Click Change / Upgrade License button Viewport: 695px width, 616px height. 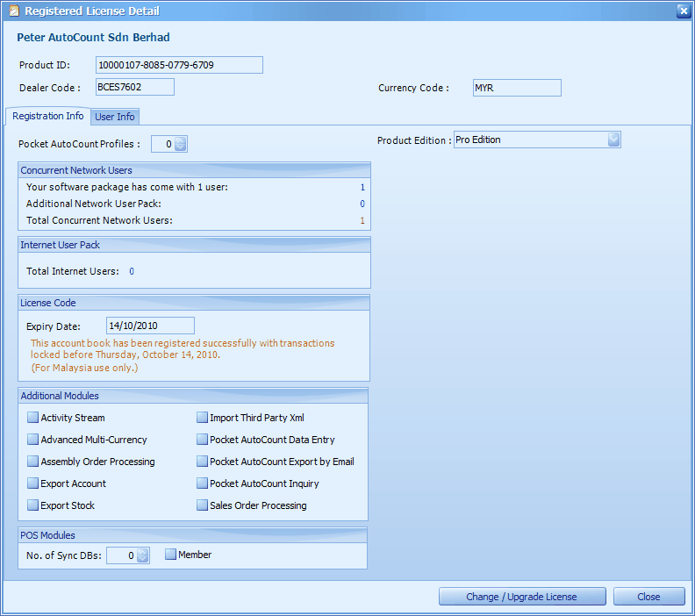(x=522, y=597)
